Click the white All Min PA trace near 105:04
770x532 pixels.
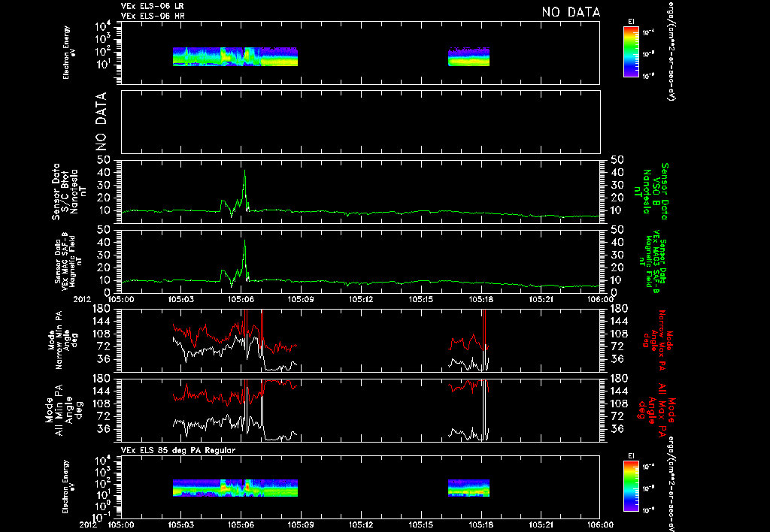201,424
